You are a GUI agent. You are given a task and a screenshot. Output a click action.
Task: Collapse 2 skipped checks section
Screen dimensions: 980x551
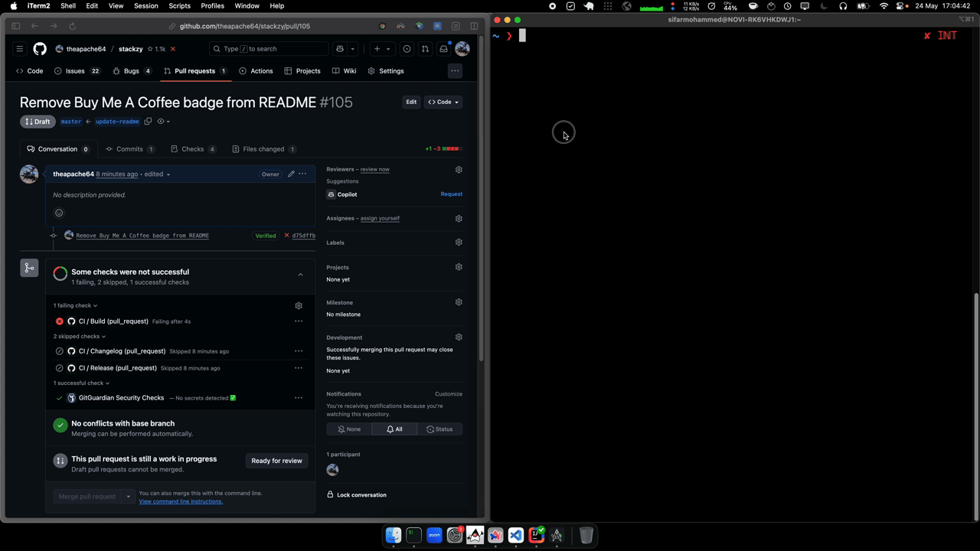(x=80, y=336)
